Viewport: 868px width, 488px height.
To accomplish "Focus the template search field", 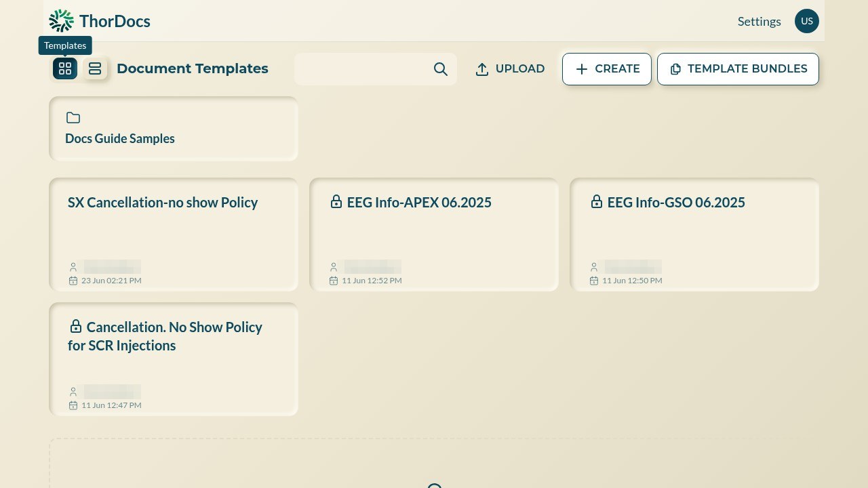I will [x=375, y=69].
